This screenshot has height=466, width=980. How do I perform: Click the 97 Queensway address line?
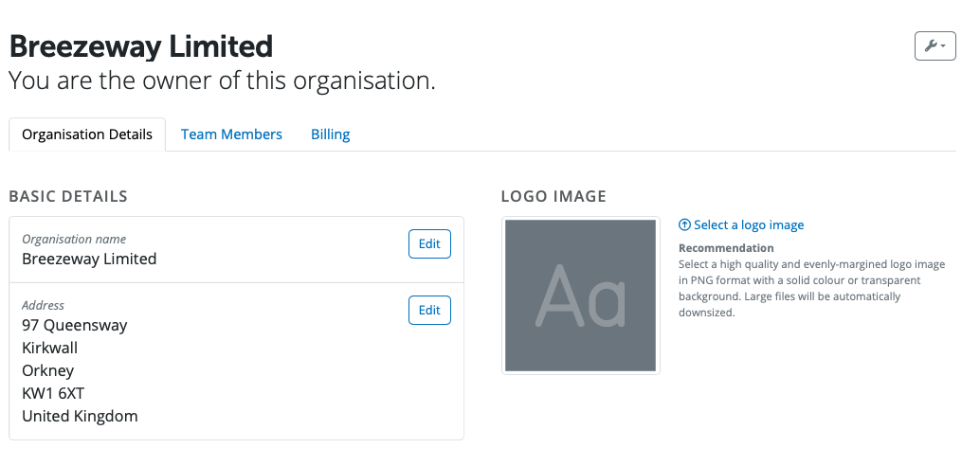75,325
